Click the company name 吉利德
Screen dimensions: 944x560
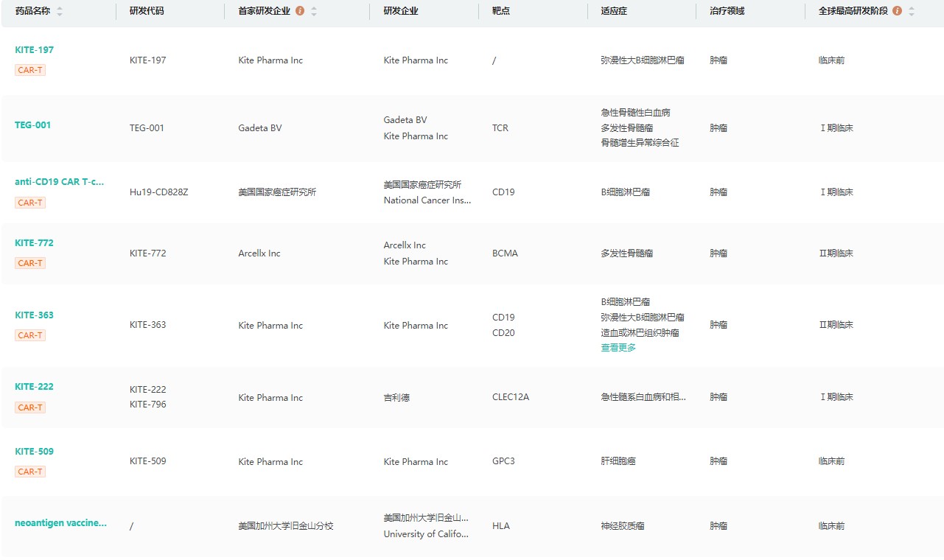(396, 397)
